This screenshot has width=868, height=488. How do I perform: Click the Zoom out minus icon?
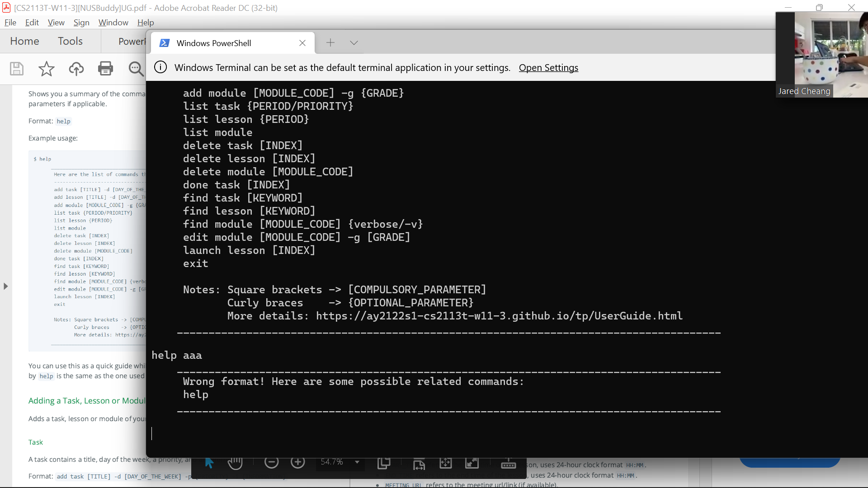click(271, 462)
